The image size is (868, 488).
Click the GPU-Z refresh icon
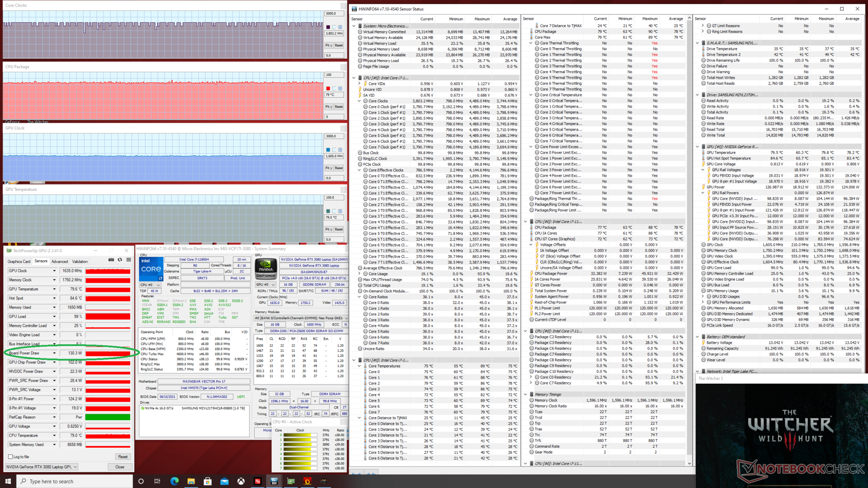pyautogui.click(x=120, y=260)
